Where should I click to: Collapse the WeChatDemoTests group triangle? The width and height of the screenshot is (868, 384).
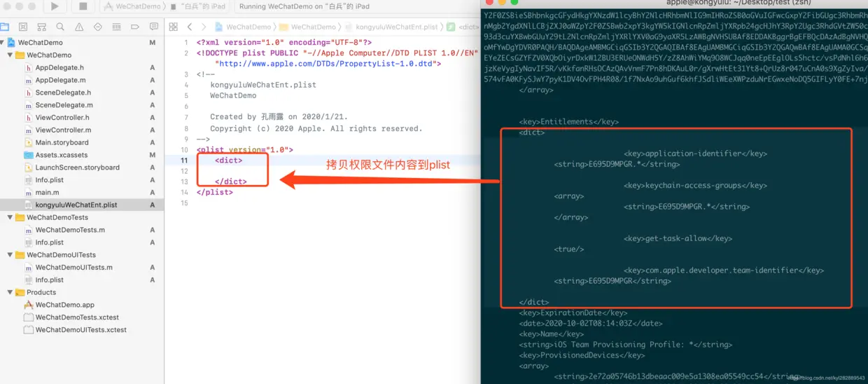pyautogui.click(x=10, y=218)
